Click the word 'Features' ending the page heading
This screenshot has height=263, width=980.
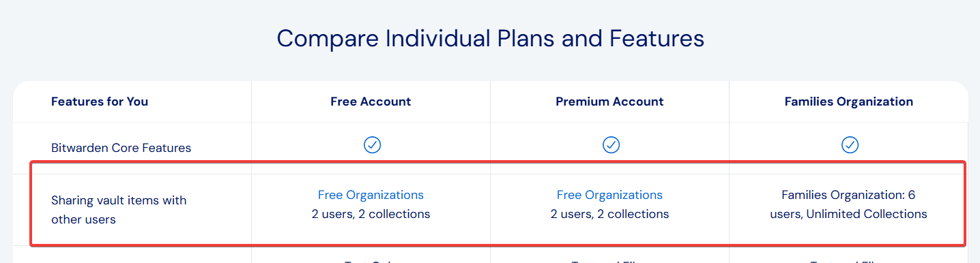(x=657, y=38)
